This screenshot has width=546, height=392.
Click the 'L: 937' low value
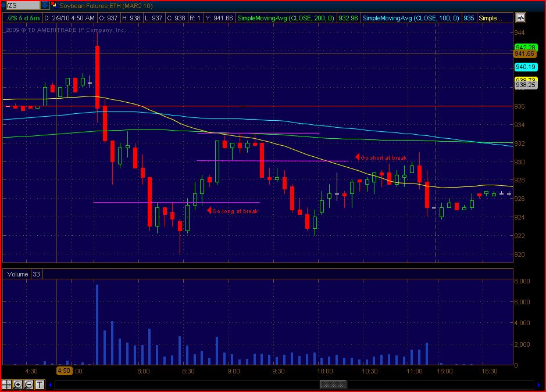coord(154,18)
